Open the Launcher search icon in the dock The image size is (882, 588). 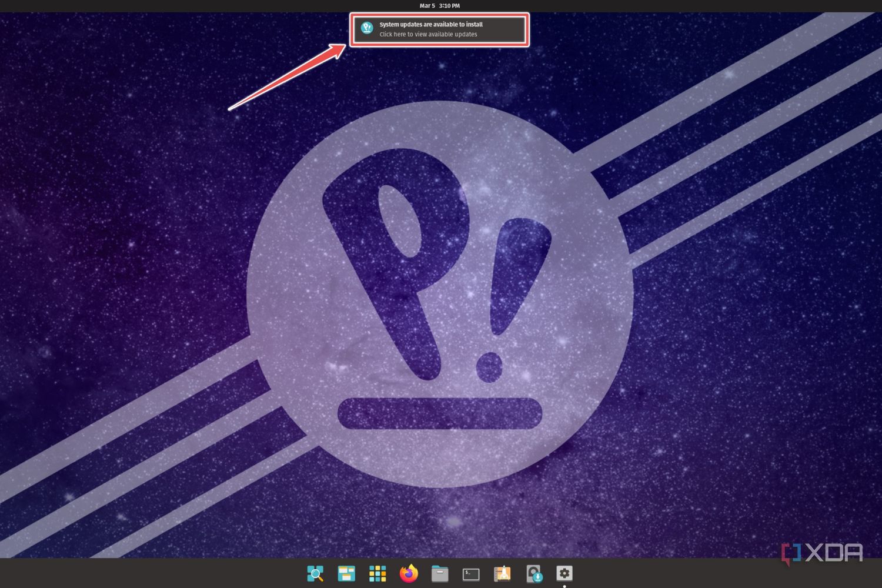click(315, 573)
